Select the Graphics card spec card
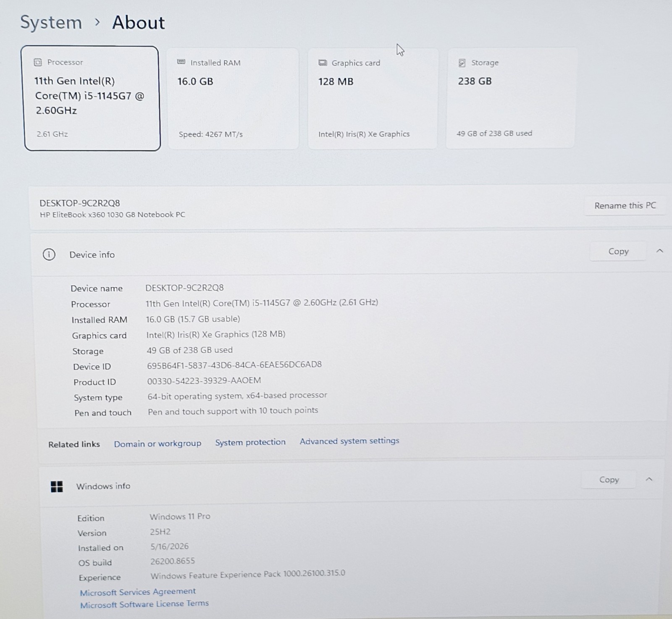The image size is (672, 619). coord(373,98)
